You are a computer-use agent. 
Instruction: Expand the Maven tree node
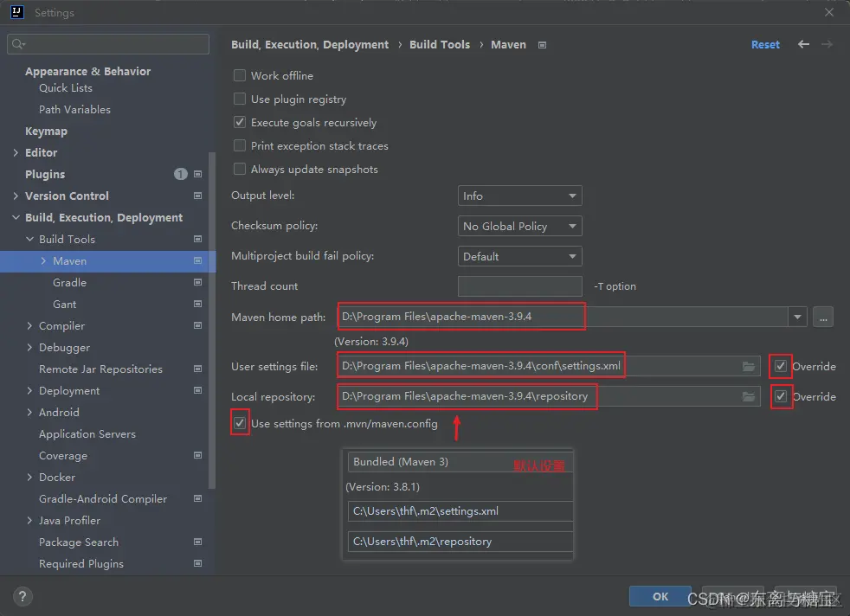pos(43,260)
